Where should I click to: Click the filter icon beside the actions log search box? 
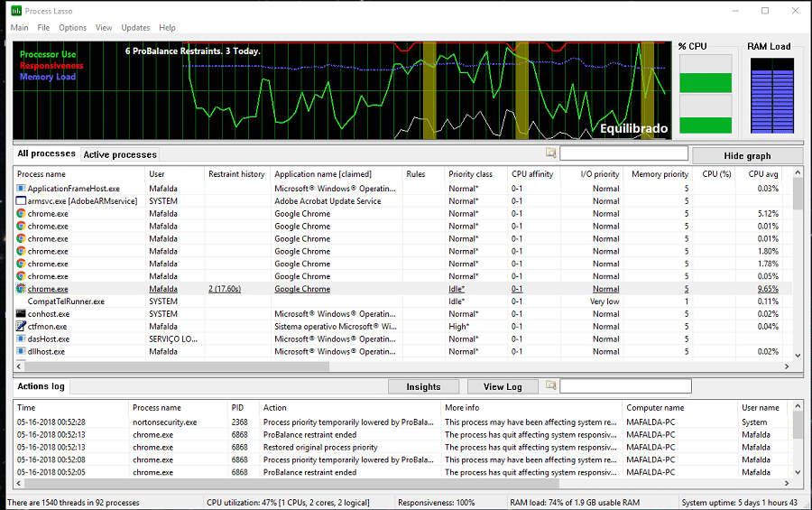(x=550, y=385)
